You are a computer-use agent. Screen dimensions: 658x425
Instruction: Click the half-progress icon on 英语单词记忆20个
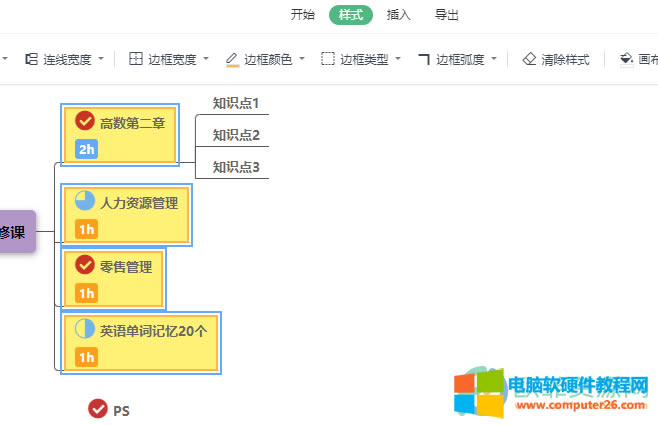[x=86, y=329]
